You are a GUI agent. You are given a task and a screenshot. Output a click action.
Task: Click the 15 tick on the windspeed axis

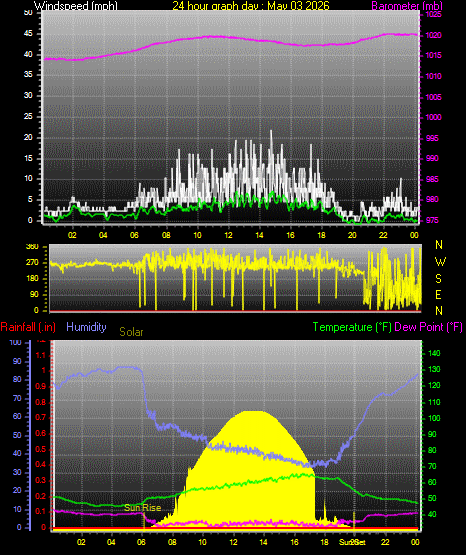tap(28, 158)
